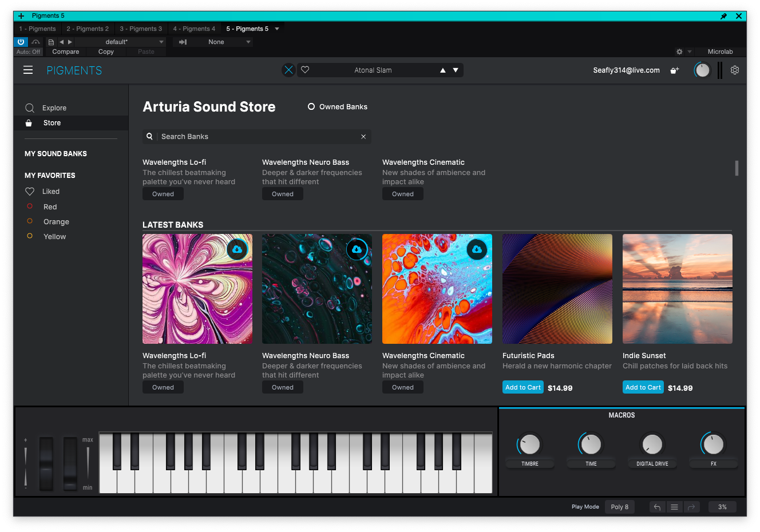Open the Atonal Slam preset name selector

[x=373, y=70]
